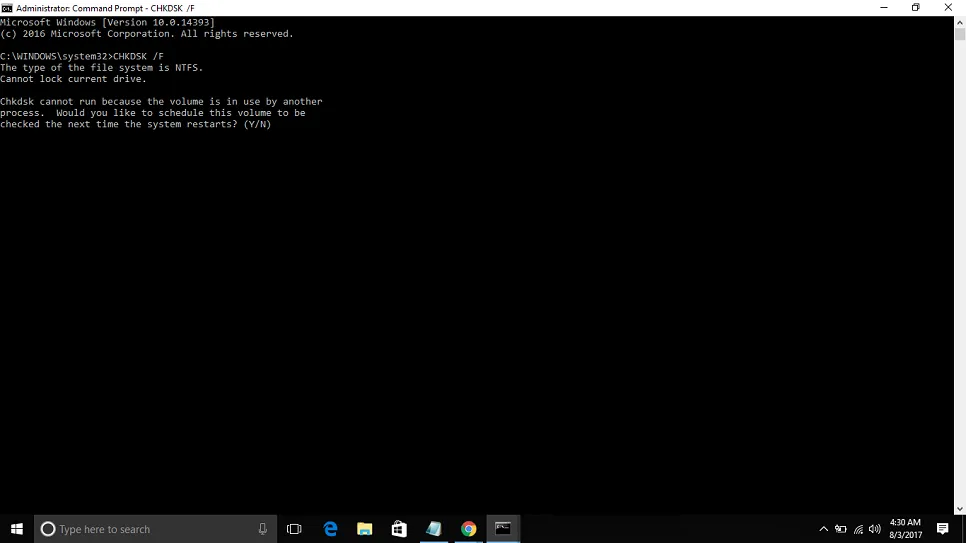
Task: Open the Wi-Fi network icon
Action: 858,529
